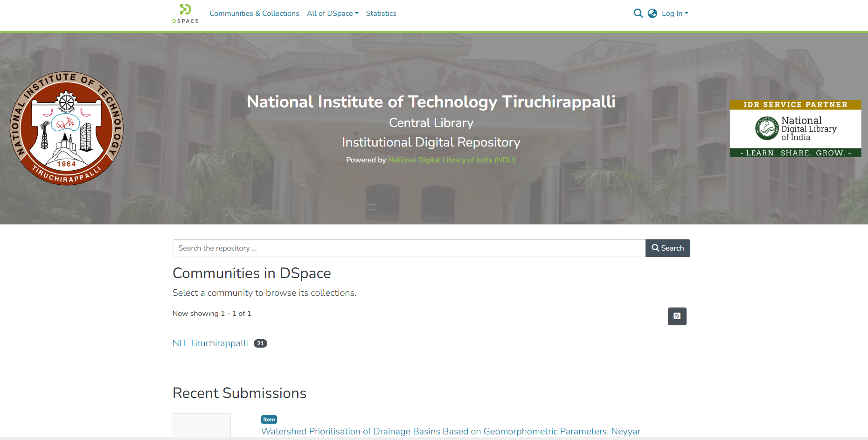
Task: Click the Institutional Digital Repository banner text
Action: click(x=431, y=142)
